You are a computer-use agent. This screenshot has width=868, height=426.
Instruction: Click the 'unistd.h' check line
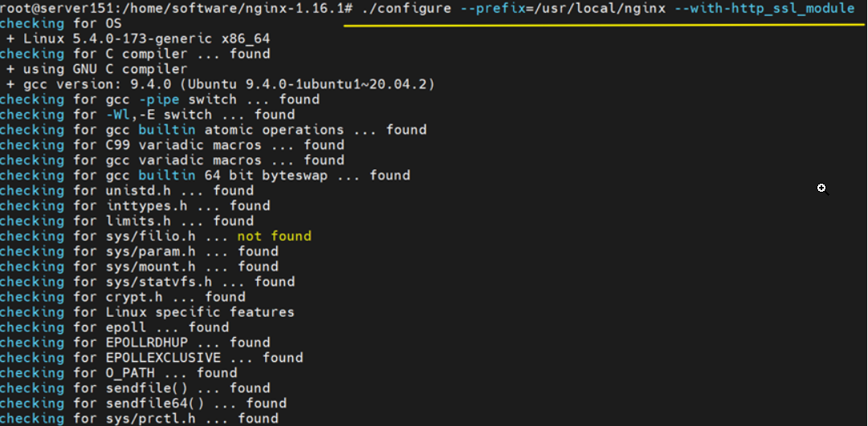coord(127,191)
